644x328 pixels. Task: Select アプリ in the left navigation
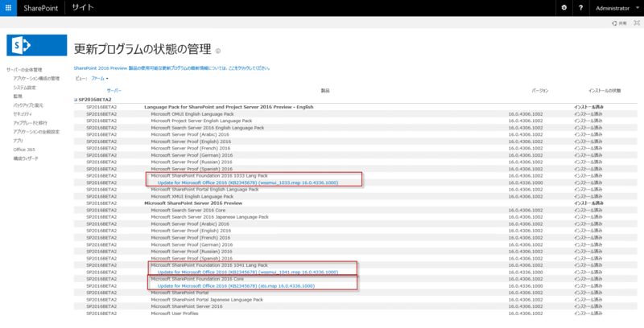[x=18, y=141]
